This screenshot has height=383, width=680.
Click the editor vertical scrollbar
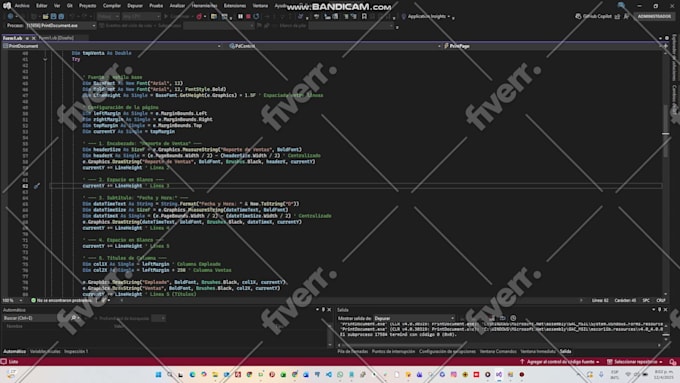pyautogui.click(x=665, y=173)
